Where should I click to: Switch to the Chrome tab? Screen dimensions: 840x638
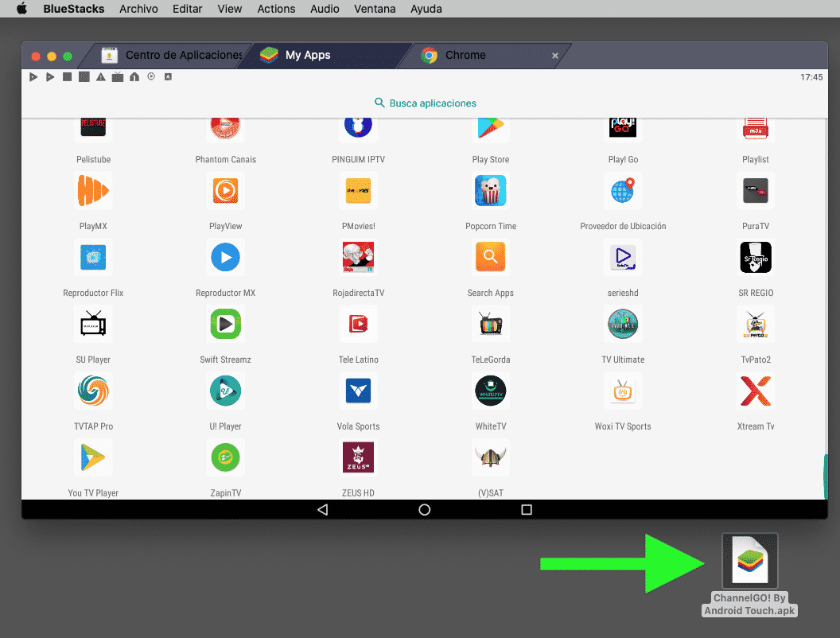465,56
